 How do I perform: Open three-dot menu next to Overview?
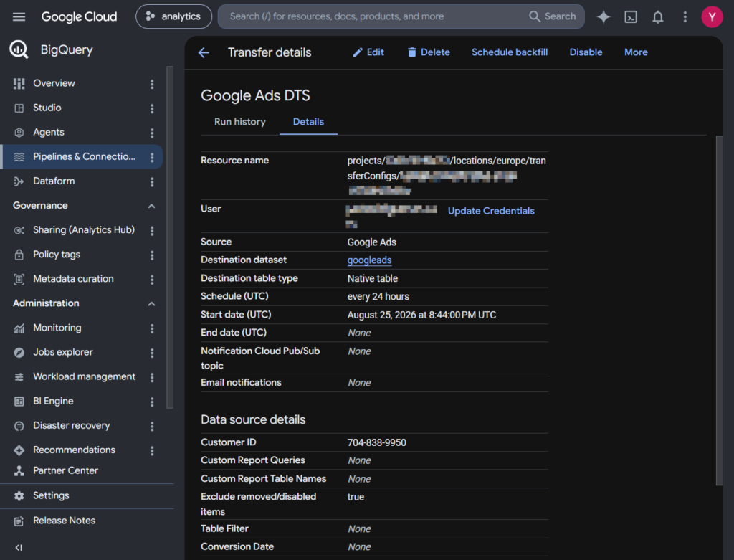click(152, 84)
